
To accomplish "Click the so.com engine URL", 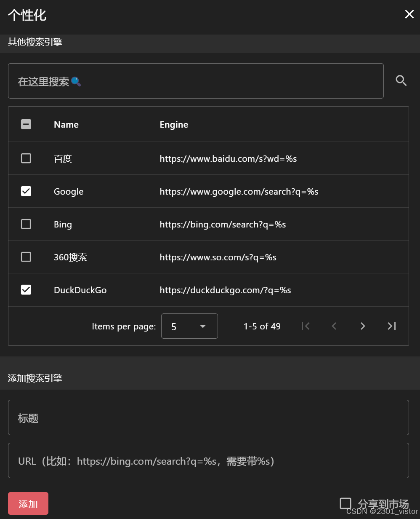I will pyautogui.click(x=218, y=257).
